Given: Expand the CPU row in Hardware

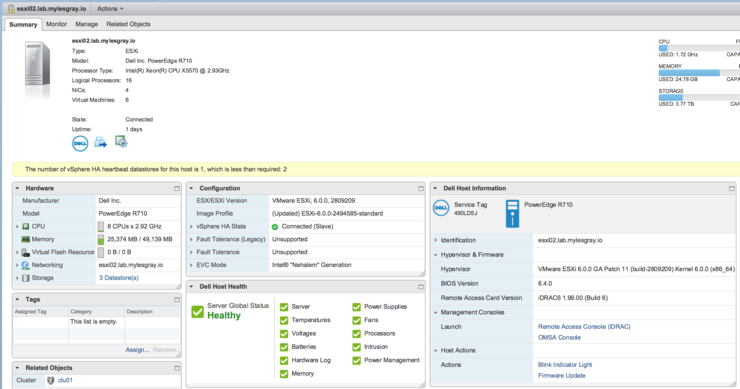Looking at the screenshot, I should [17, 227].
